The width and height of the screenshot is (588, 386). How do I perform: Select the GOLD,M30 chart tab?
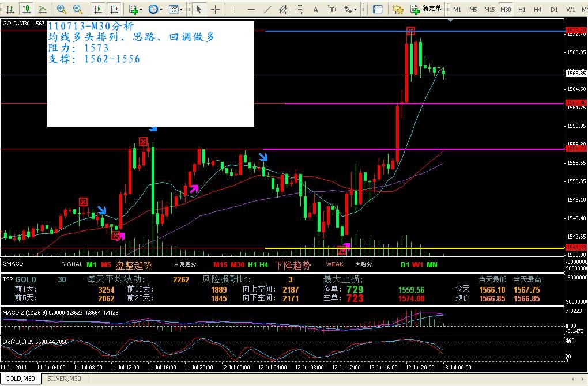(21, 379)
